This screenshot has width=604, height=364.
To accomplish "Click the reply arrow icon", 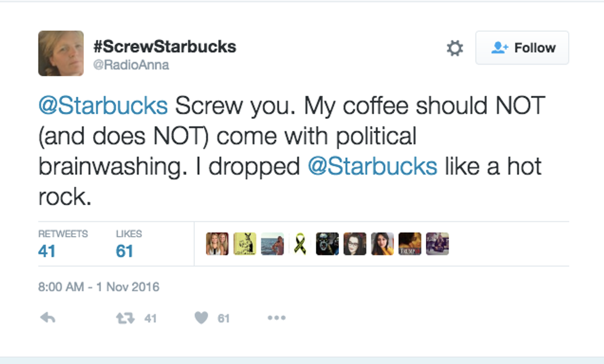I will [47, 318].
